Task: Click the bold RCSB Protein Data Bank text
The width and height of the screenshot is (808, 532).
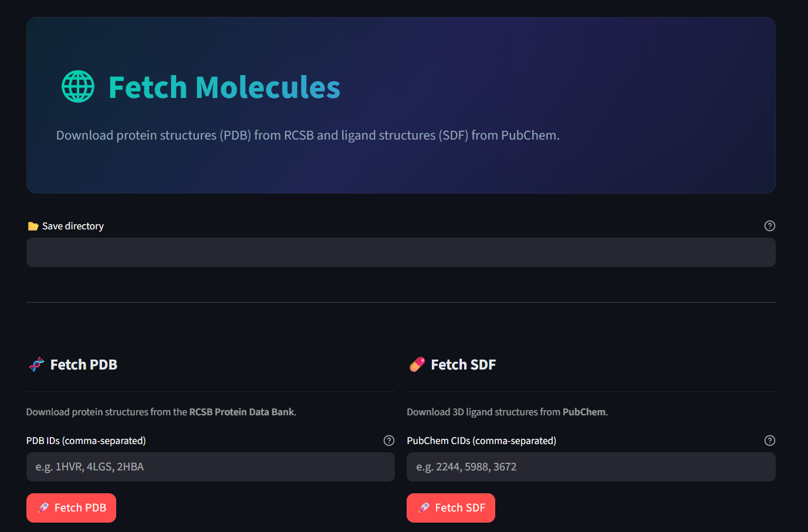Action: (x=242, y=412)
